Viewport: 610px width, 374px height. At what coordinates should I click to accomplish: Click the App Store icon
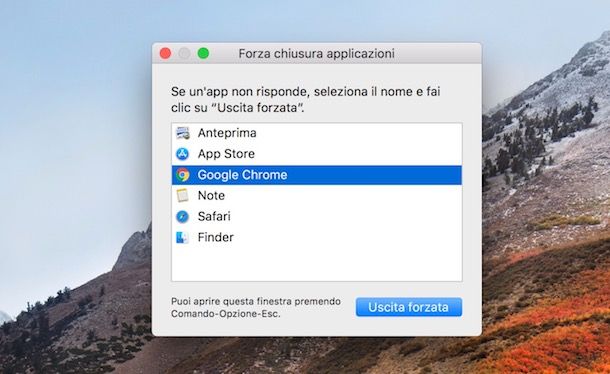tap(182, 154)
